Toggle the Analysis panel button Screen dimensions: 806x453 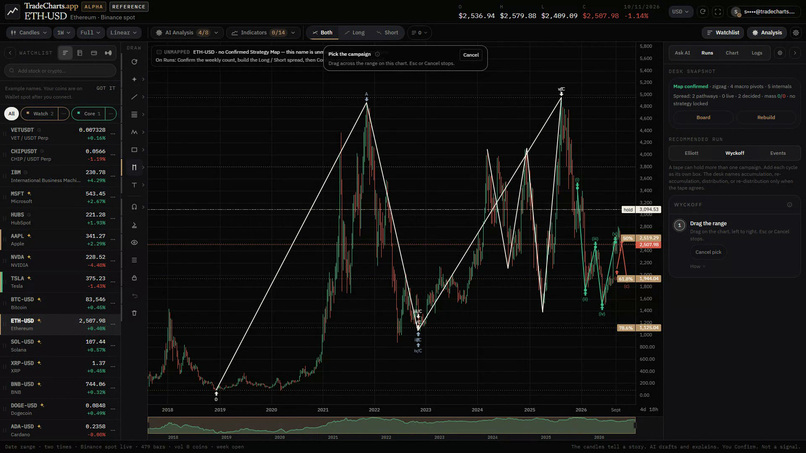coord(767,32)
